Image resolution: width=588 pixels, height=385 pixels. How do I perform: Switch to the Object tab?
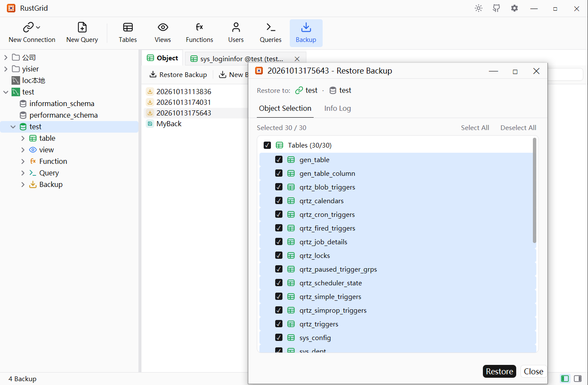click(x=162, y=58)
